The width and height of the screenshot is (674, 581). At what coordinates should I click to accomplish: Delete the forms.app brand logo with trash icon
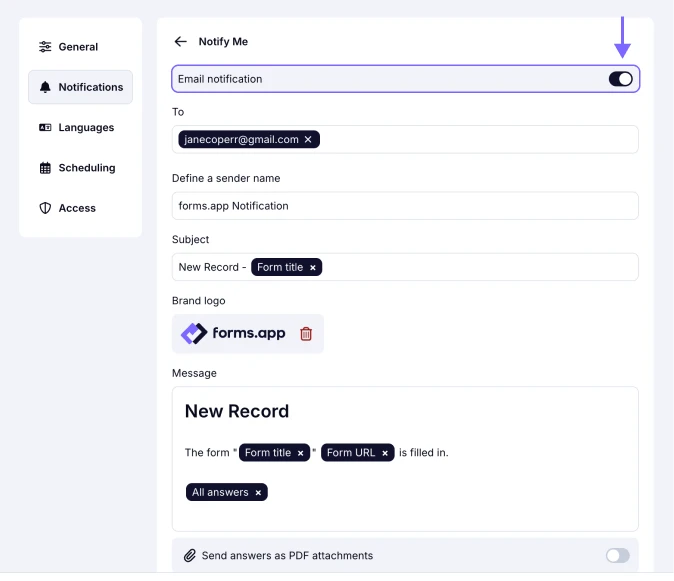306,334
